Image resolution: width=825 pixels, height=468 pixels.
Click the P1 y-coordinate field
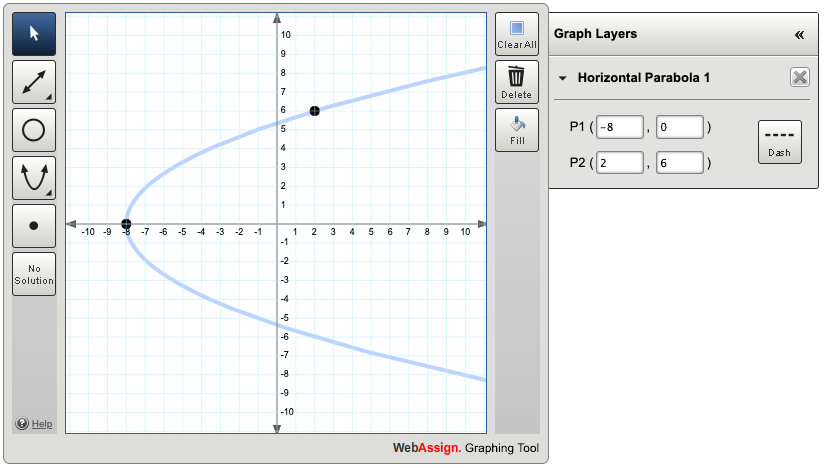[x=680, y=127]
